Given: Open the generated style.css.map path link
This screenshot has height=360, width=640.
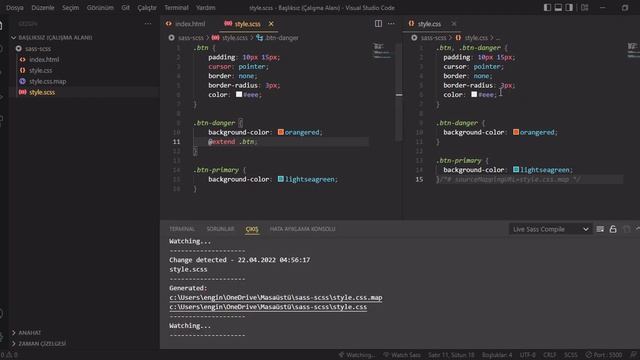Looking at the screenshot, I should coord(276,298).
